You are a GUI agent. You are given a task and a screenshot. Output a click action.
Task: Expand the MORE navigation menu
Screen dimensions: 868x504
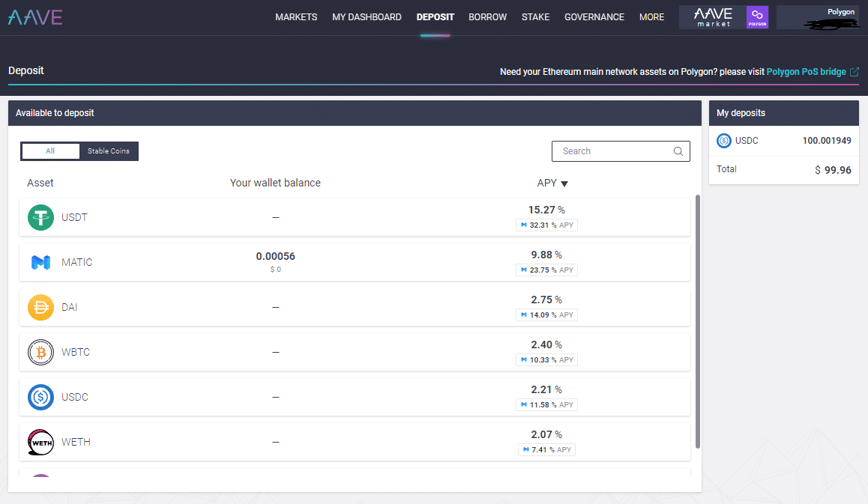point(651,17)
